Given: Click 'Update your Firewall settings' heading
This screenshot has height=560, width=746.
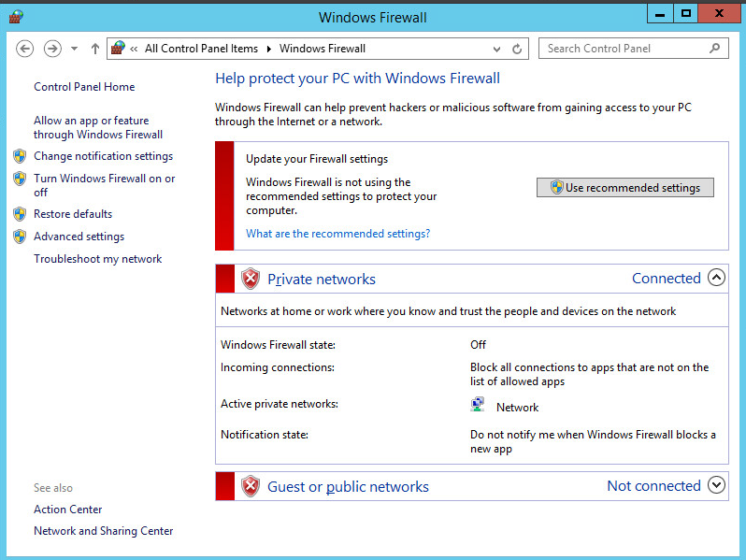Looking at the screenshot, I should pyautogui.click(x=317, y=159).
